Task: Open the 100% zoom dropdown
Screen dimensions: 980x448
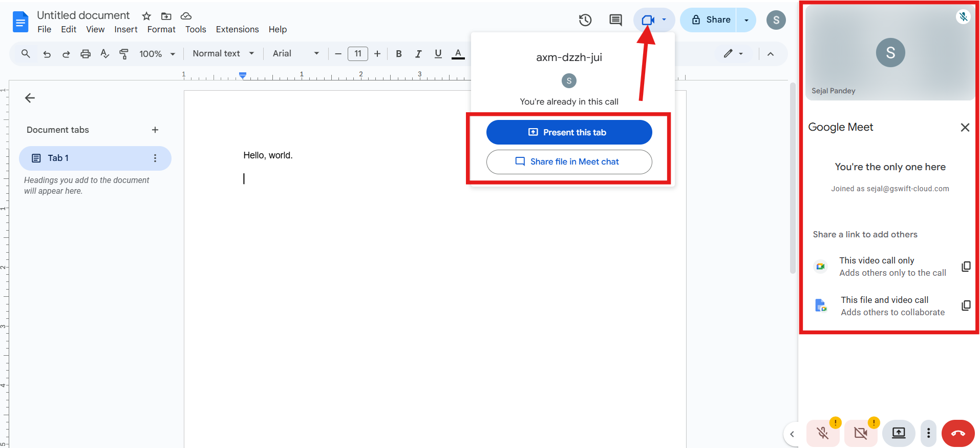Action: (157, 54)
